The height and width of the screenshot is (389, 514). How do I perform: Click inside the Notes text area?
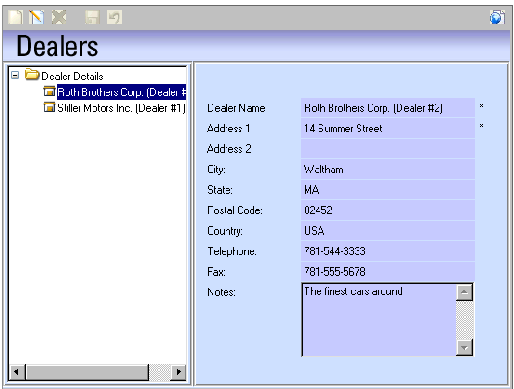(379, 320)
